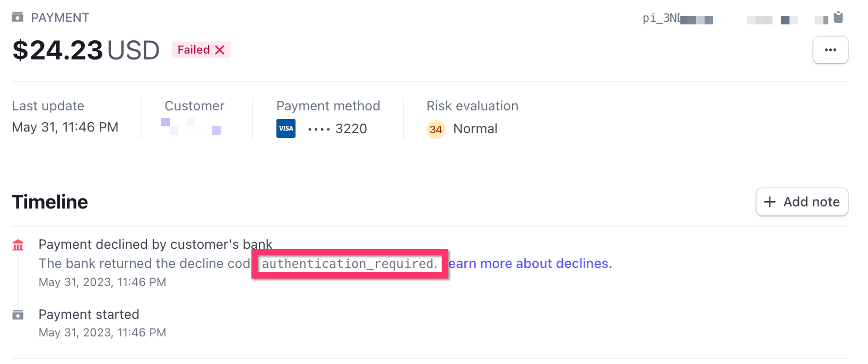868x364 pixels.
Task: Click the Payment declined by customer's bank entry
Action: click(x=155, y=245)
